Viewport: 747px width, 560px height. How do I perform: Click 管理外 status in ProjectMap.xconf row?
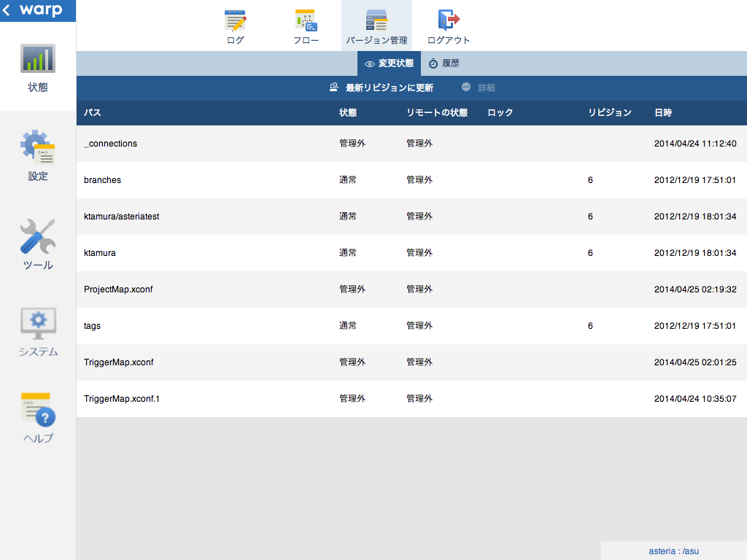point(352,289)
